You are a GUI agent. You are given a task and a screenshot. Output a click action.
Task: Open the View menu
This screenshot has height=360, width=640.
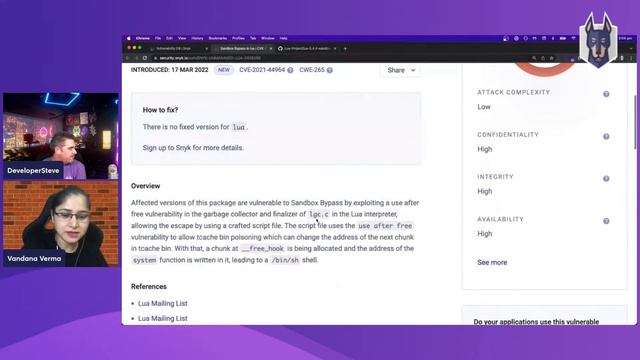182,38
